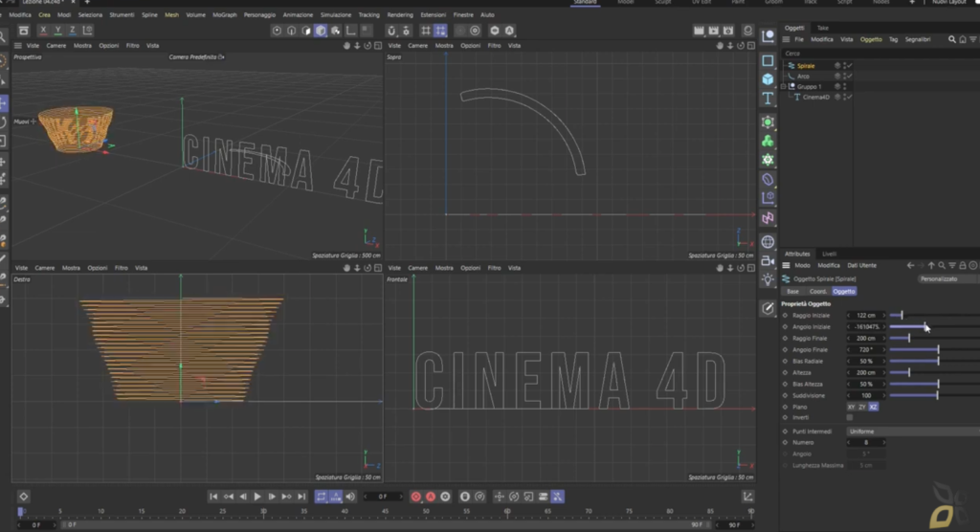980x532 pixels.
Task: Open the hamburger menu of the Prospettiva viewport
Action: coord(17,46)
